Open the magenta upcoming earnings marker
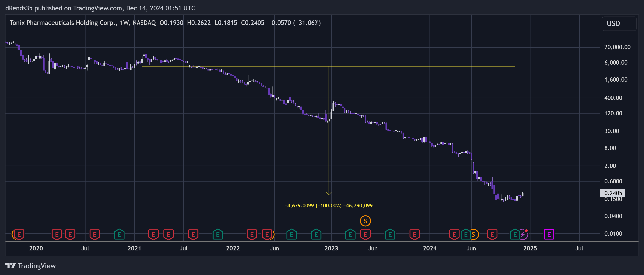The height and width of the screenshot is (275, 644). click(x=549, y=234)
